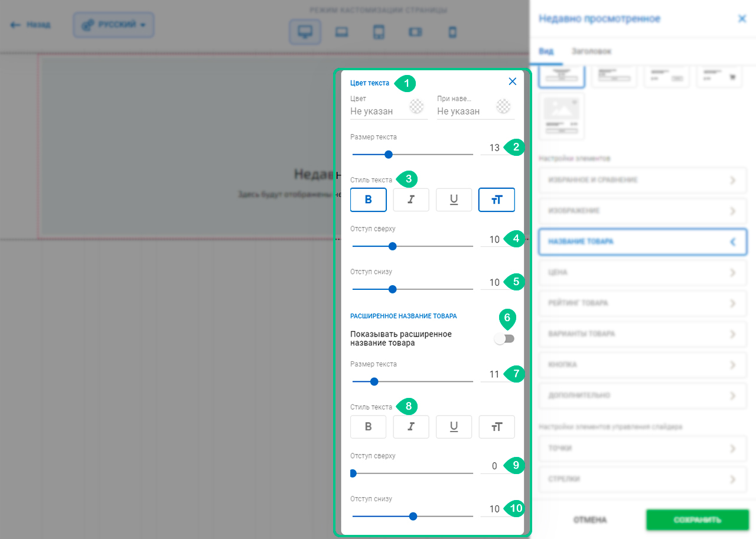Click the Размер текста slider set to 11
The height and width of the screenshot is (539, 756).
point(412,381)
